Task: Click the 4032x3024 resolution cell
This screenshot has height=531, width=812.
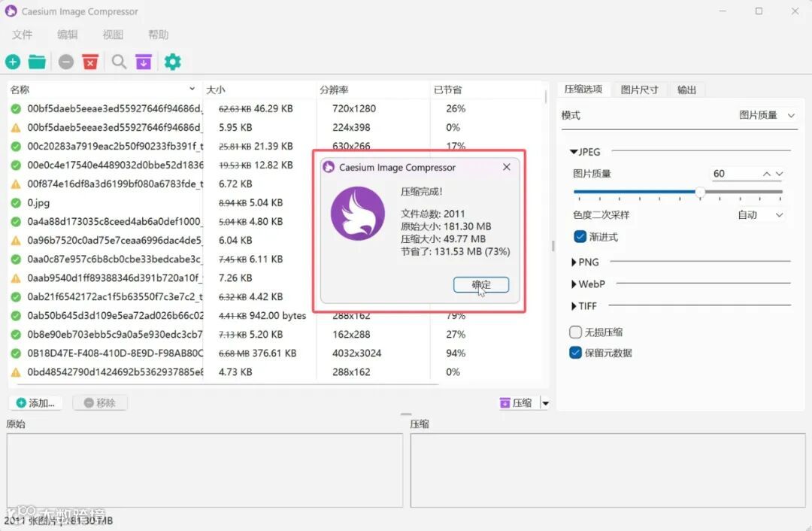Action: pos(357,353)
